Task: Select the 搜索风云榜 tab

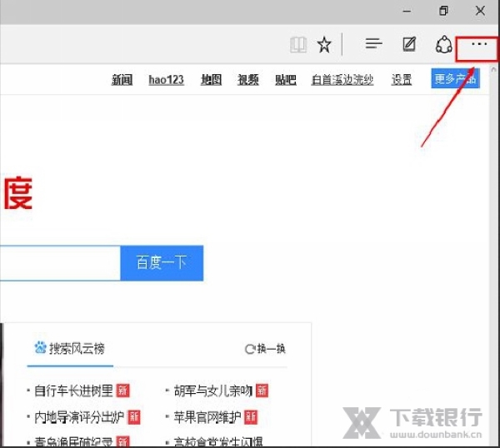Action: point(70,349)
